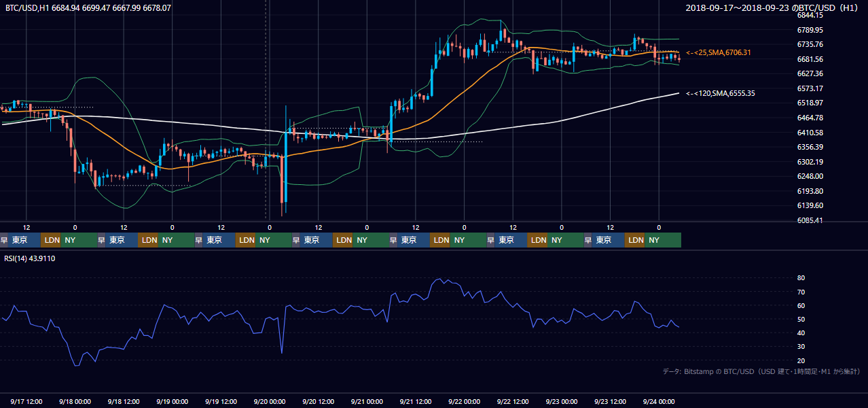Click the 9/17 12:00 date label

point(26,401)
